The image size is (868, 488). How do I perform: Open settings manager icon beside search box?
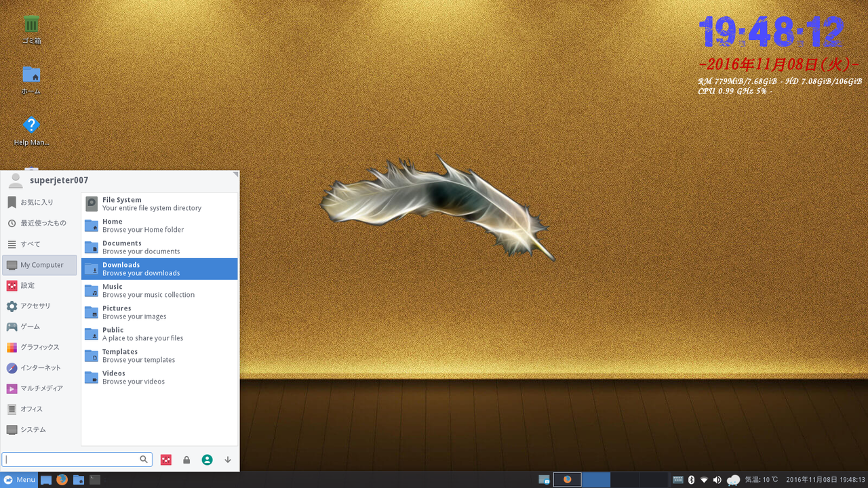pyautogui.click(x=166, y=460)
